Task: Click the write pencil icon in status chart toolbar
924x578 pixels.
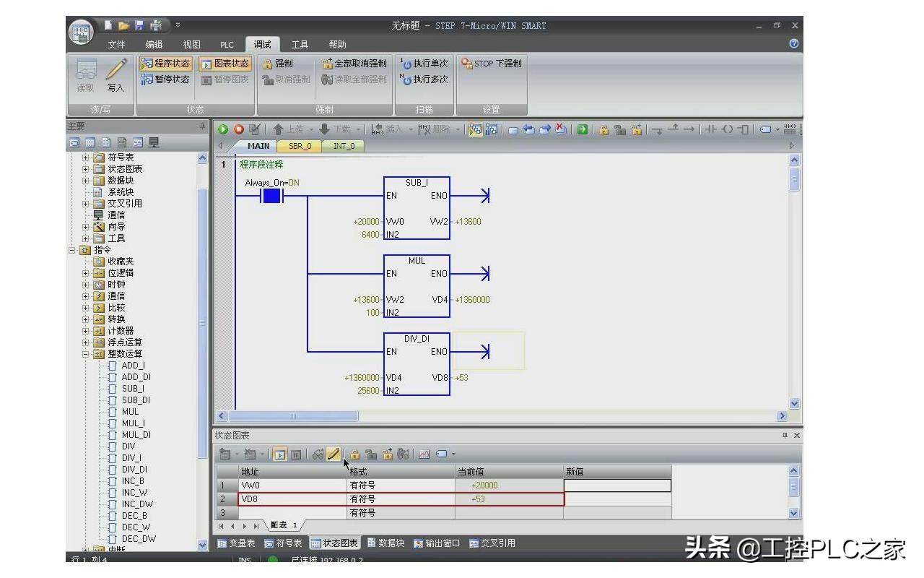Action: pyautogui.click(x=334, y=454)
